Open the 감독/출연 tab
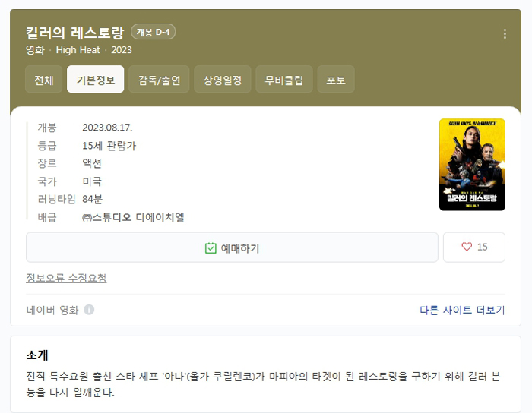Viewport: 532px width, 413px height. tap(159, 80)
